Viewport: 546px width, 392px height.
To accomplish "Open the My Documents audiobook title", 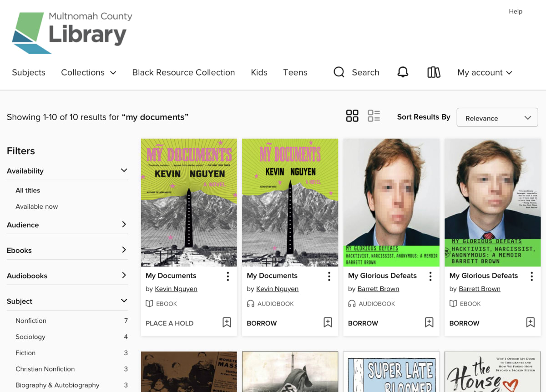I will point(272,276).
